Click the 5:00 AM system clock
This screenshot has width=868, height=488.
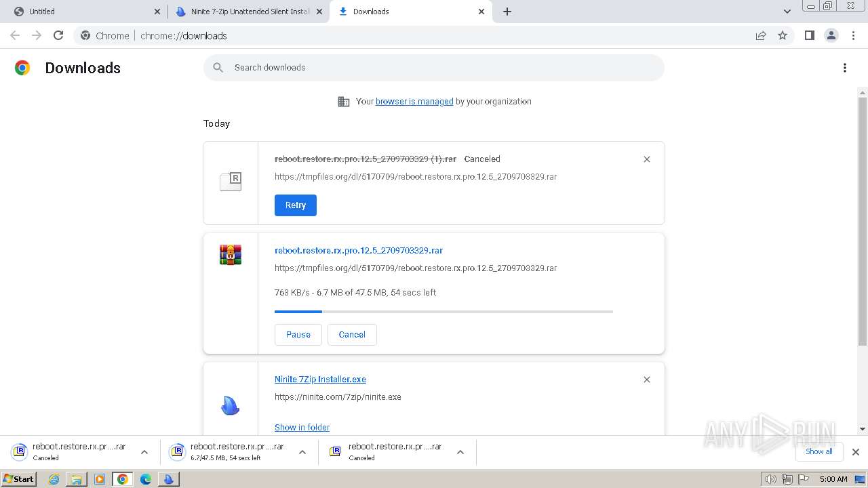[x=833, y=479]
